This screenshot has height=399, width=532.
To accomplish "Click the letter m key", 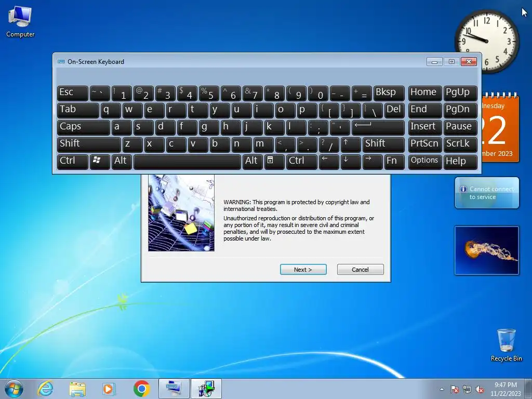I will pyautogui.click(x=263, y=144).
